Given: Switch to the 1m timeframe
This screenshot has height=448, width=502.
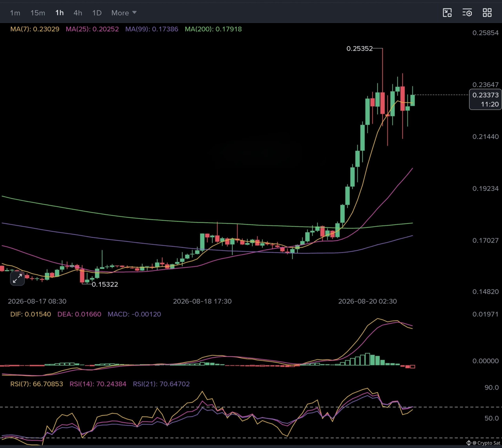Looking at the screenshot, I should tap(15, 13).
